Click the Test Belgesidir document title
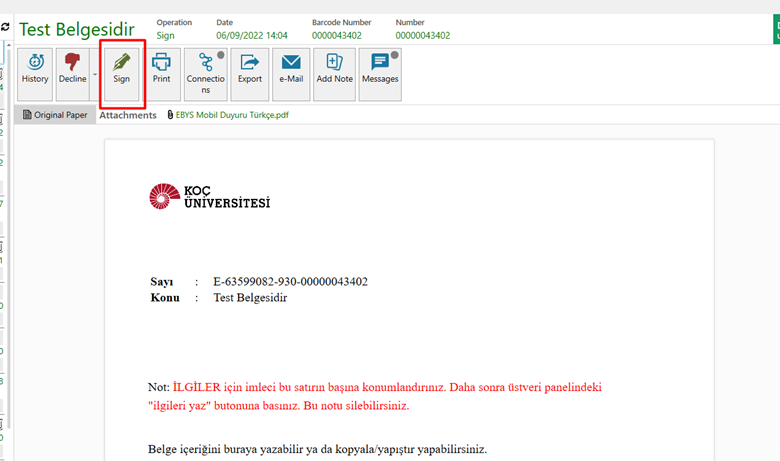The image size is (780, 461). click(x=77, y=29)
